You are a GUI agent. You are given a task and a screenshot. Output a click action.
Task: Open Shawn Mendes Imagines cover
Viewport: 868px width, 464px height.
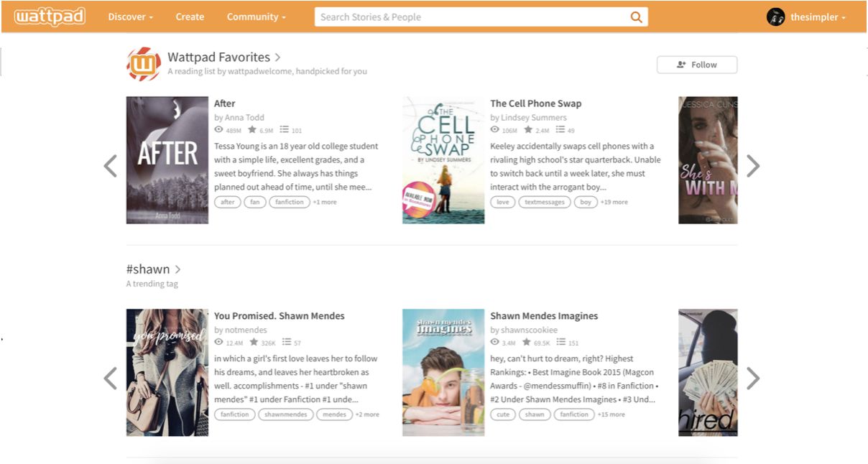click(443, 372)
